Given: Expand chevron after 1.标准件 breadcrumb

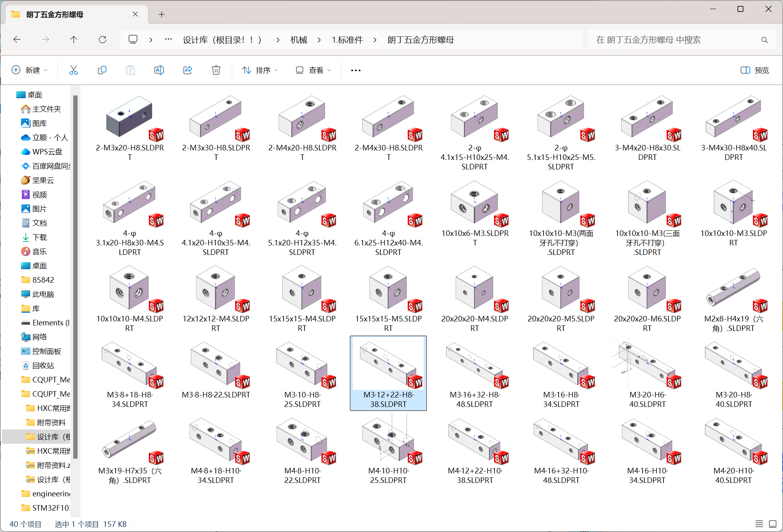Looking at the screenshot, I should [374, 40].
